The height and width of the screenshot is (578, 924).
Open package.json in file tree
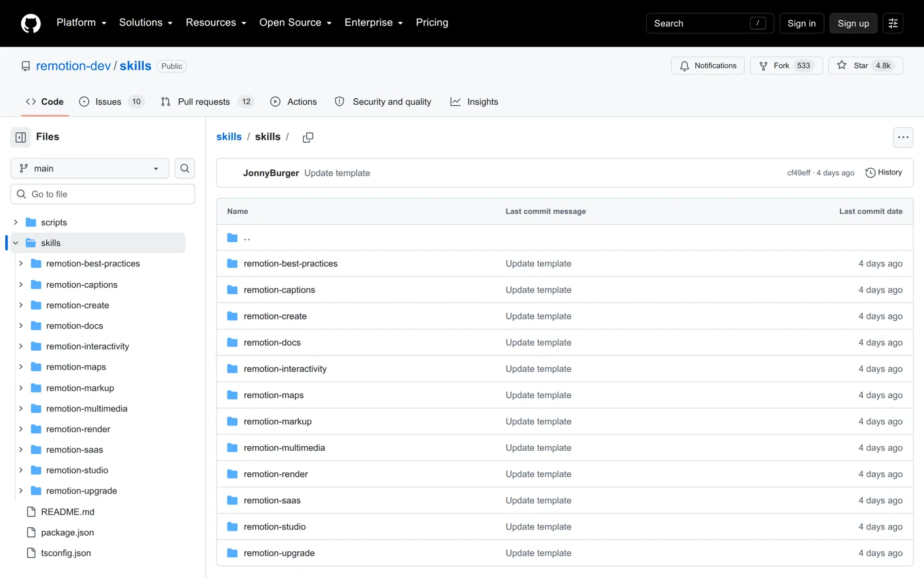68,532
